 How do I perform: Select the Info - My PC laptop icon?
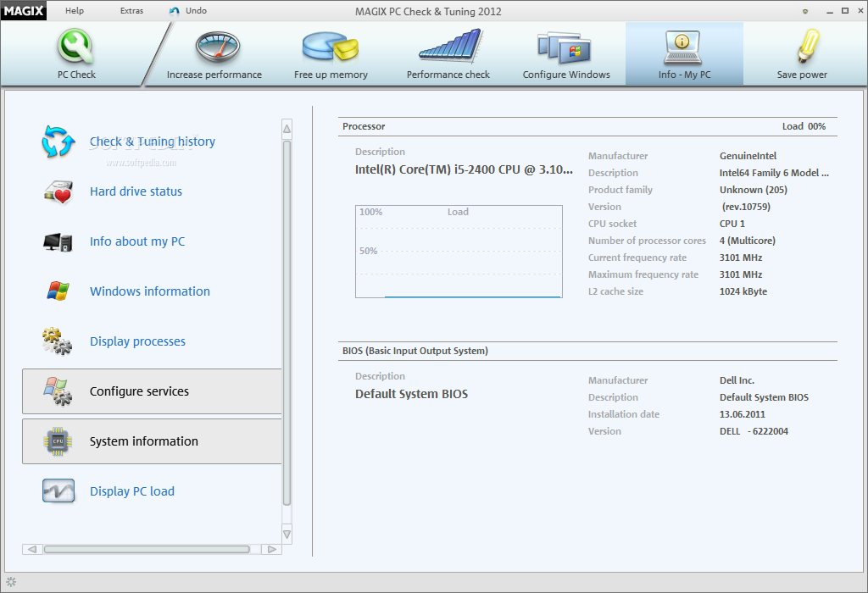pyautogui.click(x=682, y=47)
